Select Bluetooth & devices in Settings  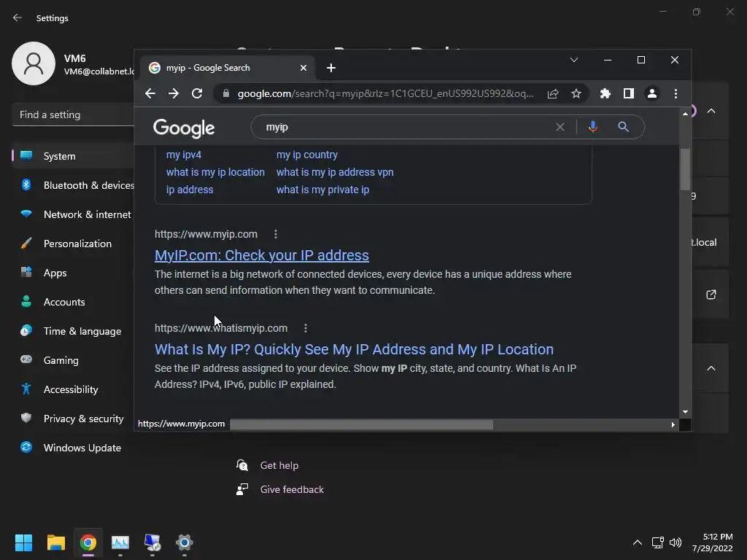click(73, 185)
